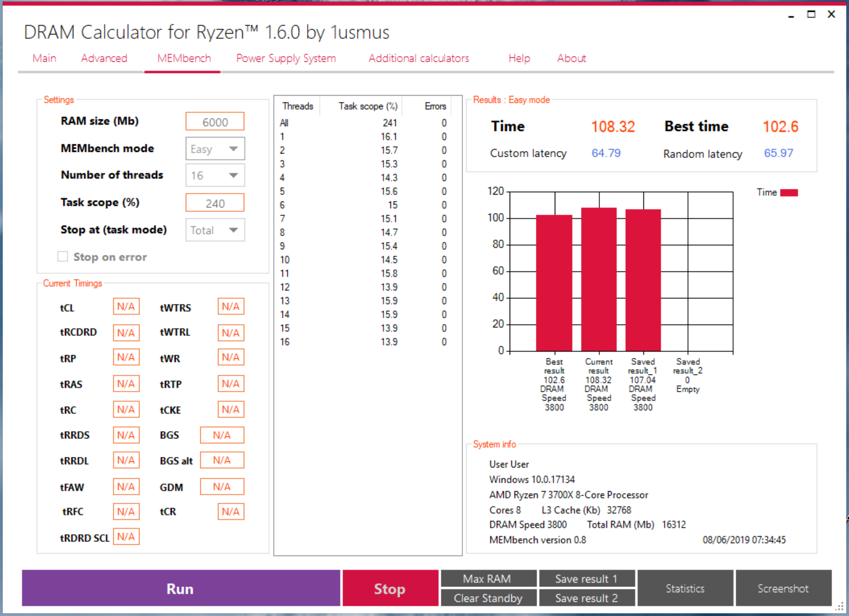Click the Best time value 102.6
The image size is (849, 616).
pos(781,127)
